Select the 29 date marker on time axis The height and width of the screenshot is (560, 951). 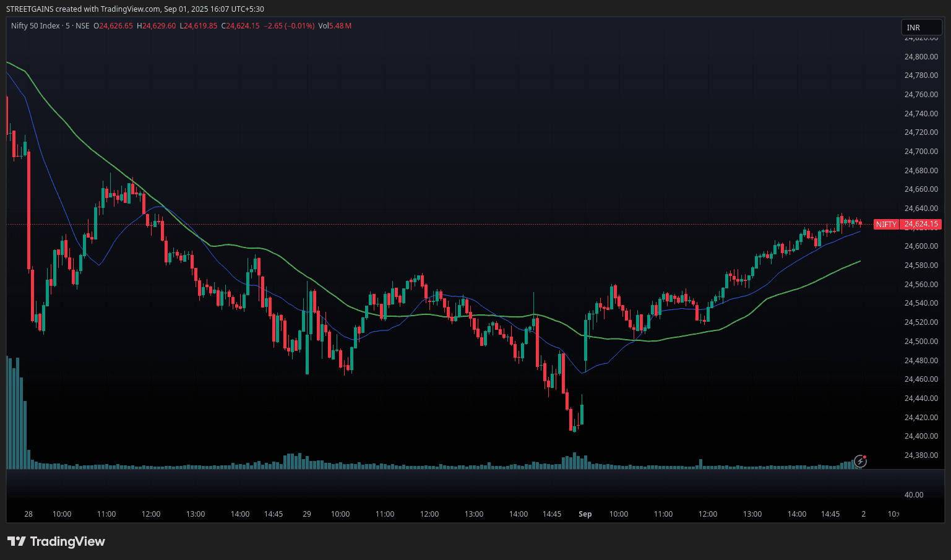(x=307, y=514)
